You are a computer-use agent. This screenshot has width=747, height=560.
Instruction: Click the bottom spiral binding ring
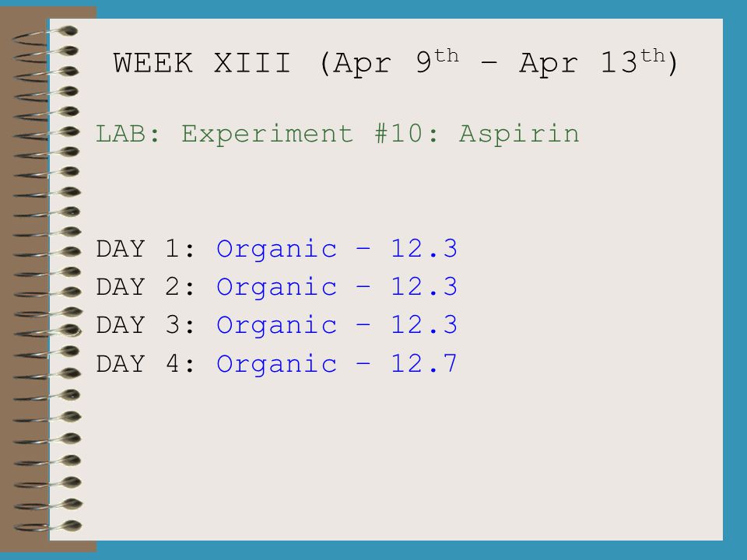pyautogui.click(x=47, y=527)
